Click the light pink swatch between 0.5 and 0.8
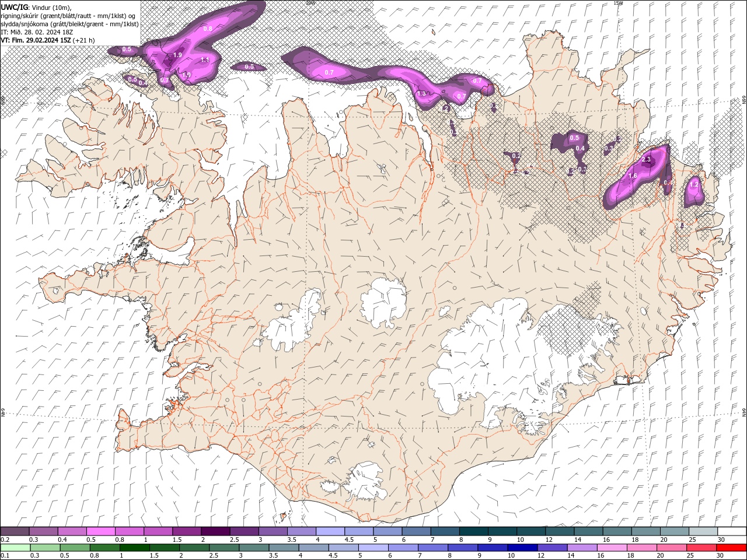 100,531
